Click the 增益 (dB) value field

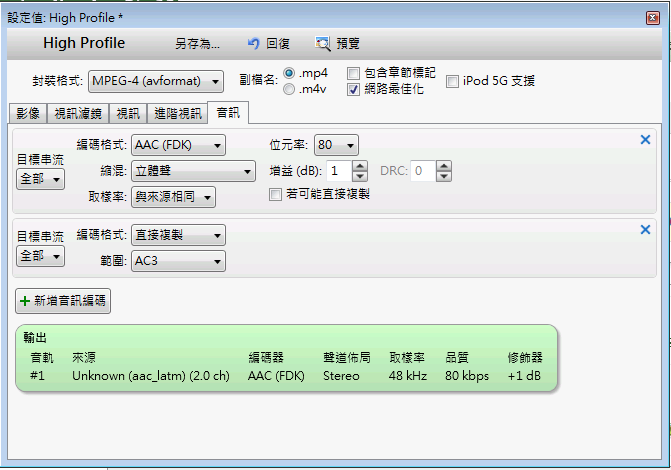[340, 171]
